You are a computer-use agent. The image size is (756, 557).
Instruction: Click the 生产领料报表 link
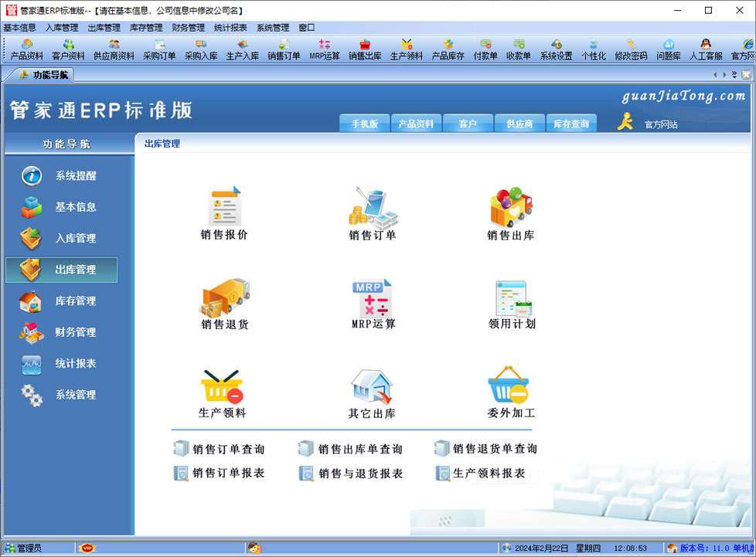click(489, 474)
